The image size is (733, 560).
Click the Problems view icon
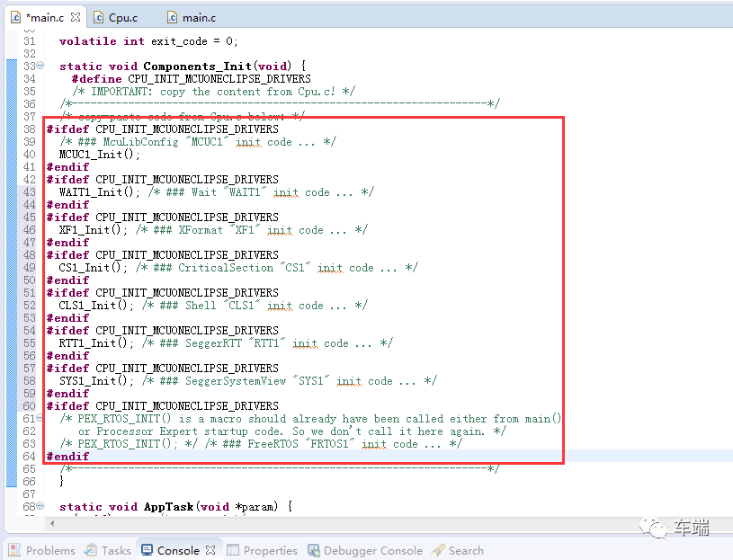(x=15, y=550)
